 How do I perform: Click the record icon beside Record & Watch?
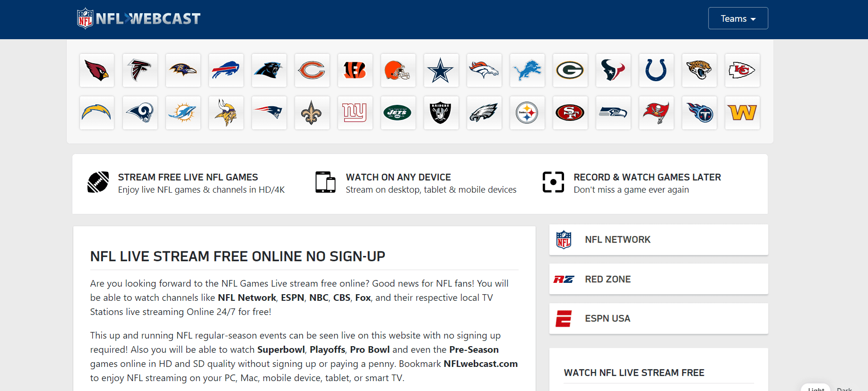553,182
